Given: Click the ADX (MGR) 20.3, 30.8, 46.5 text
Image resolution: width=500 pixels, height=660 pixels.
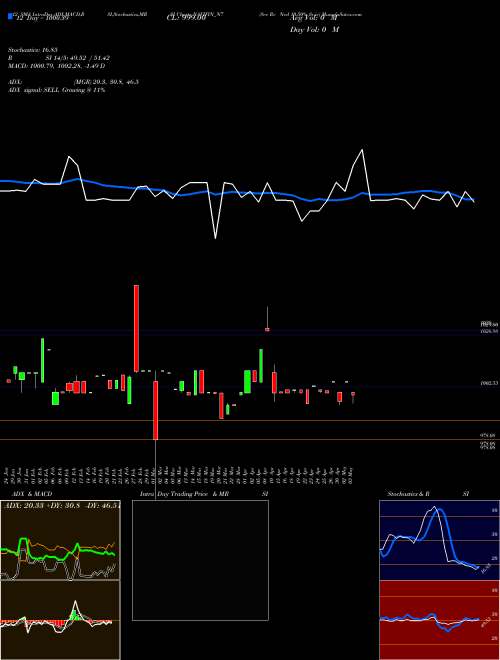Looking at the screenshot, I should coord(73,82).
